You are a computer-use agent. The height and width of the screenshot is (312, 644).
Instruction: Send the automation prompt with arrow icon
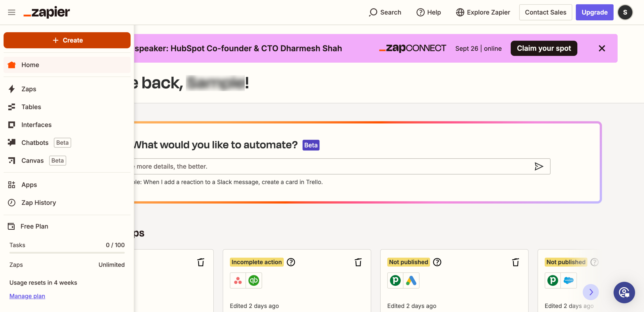click(539, 166)
